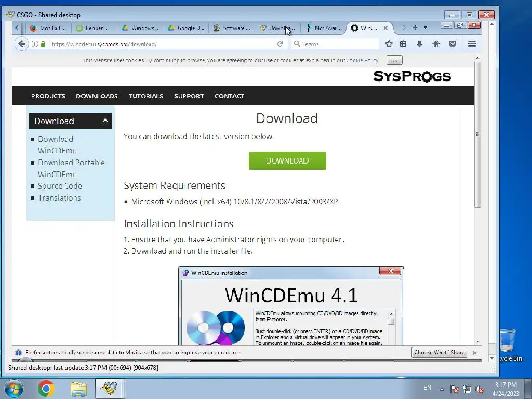Open PRODUCTS in site navigation
This screenshot has width=532, height=399.
point(48,96)
